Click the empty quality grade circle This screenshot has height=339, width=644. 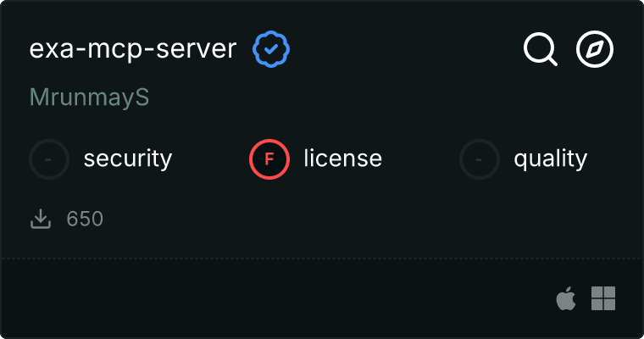480,158
